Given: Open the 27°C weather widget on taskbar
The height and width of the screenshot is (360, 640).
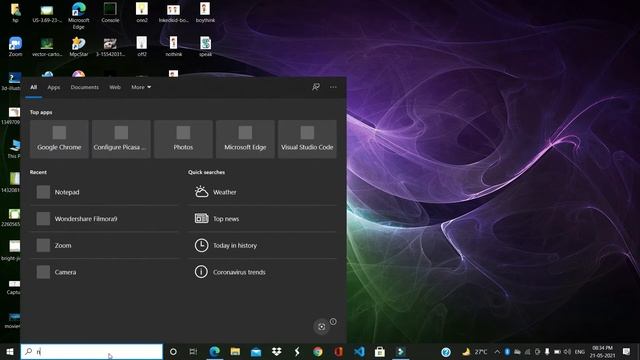Looking at the screenshot, I should tap(475, 351).
